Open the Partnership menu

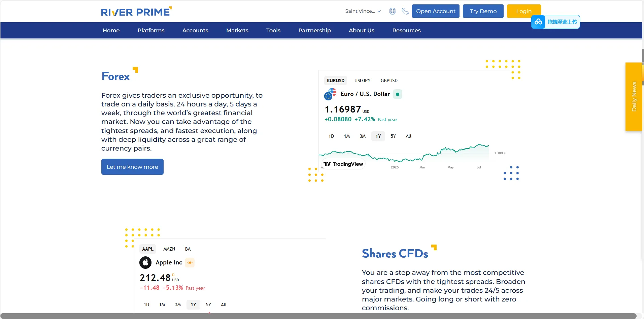[x=314, y=30]
